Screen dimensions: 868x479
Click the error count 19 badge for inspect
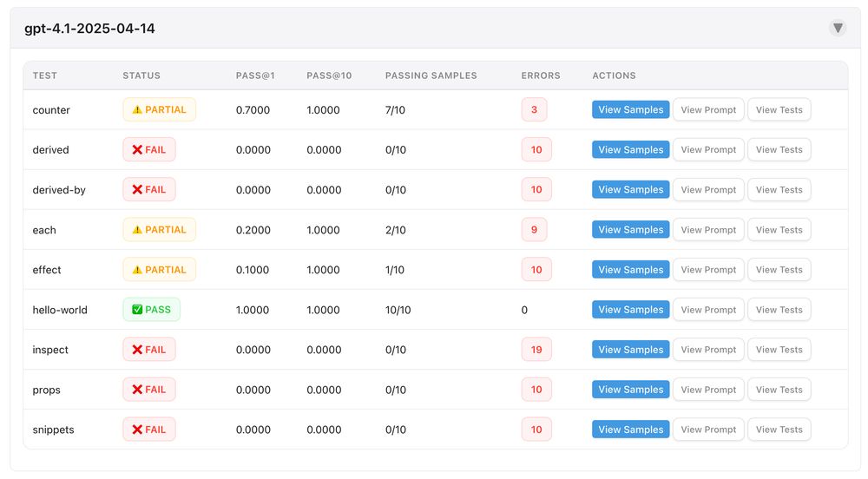[536, 349]
